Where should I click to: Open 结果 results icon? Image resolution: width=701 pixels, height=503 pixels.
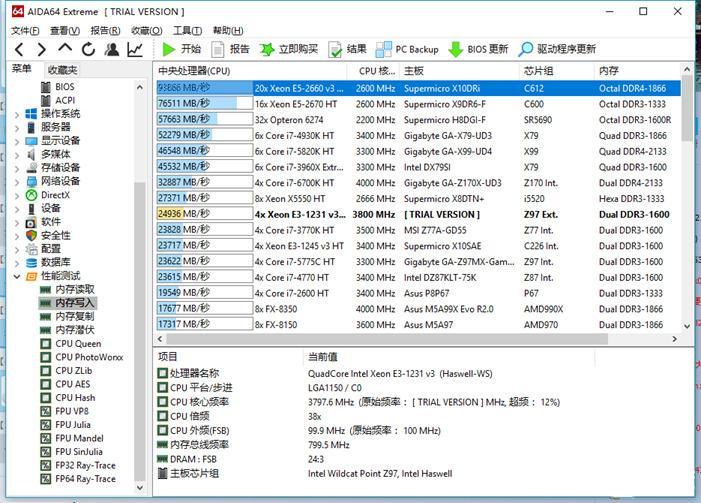point(335,49)
